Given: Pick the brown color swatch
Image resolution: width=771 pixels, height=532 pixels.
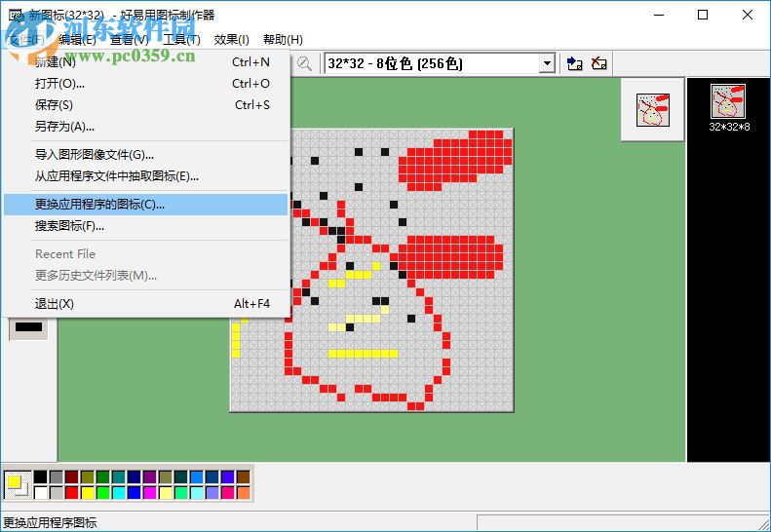Looking at the screenshot, I should pos(244,476).
